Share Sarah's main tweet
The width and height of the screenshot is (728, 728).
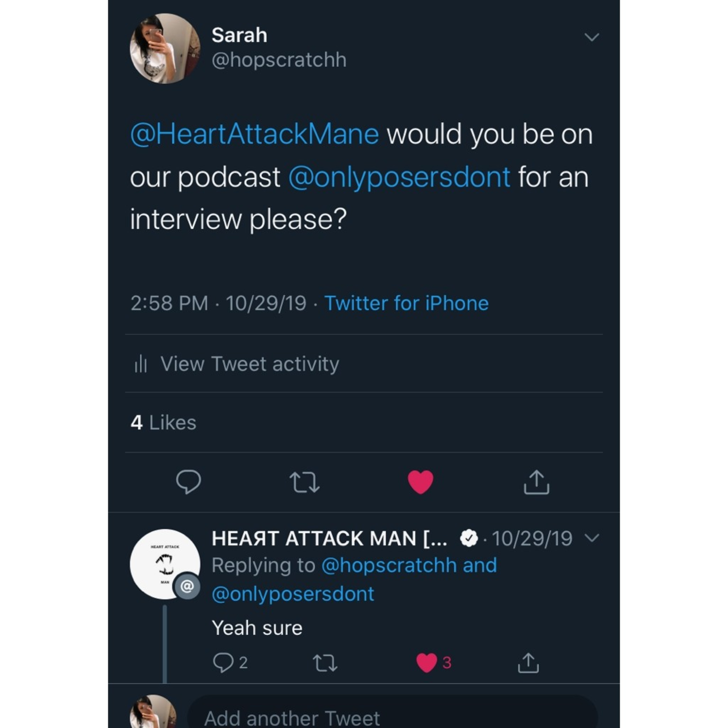536,482
